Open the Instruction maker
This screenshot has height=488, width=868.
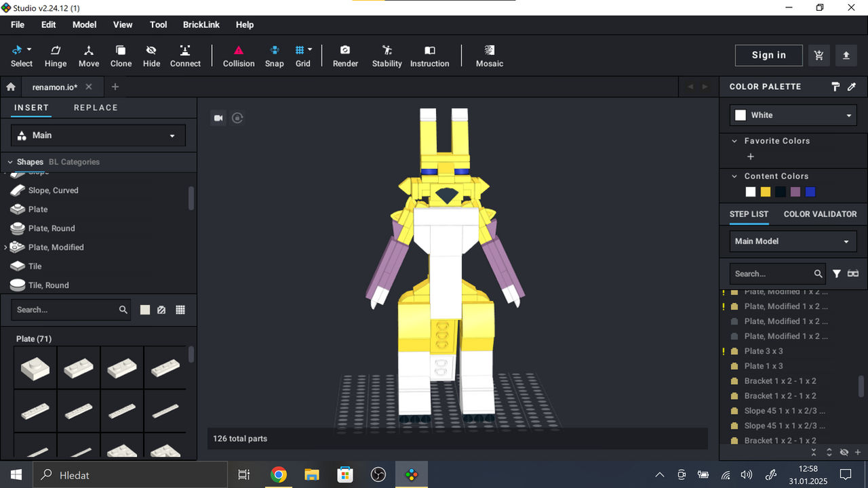pos(429,56)
